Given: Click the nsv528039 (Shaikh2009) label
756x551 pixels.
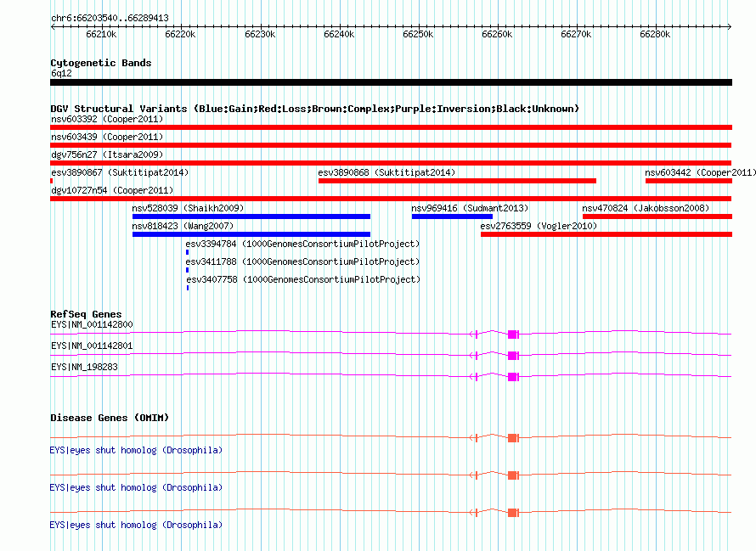Looking at the screenshot, I should [188, 208].
